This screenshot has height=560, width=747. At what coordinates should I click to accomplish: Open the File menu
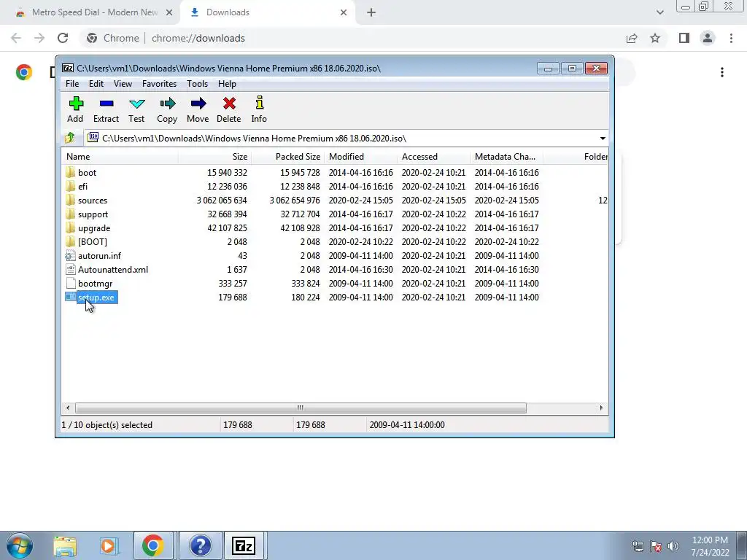coord(72,84)
